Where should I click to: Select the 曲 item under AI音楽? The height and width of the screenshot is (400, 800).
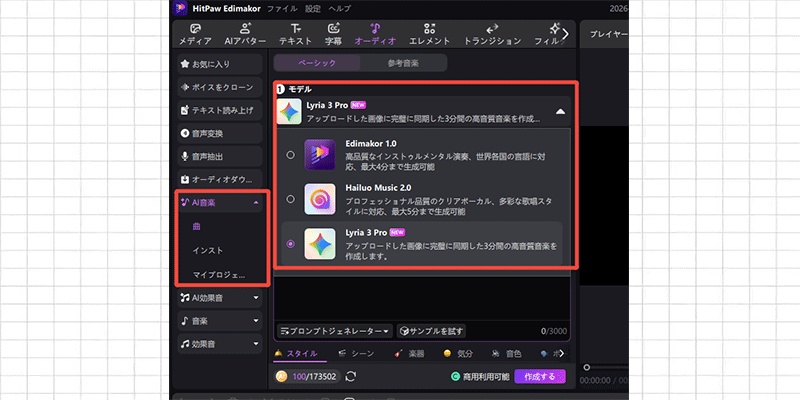click(196, 227)
